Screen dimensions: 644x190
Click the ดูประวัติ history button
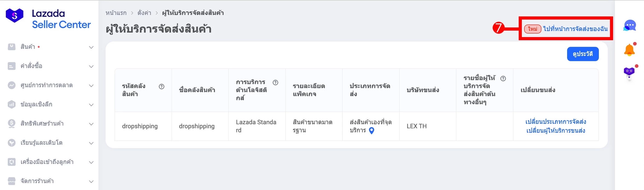(x=583, y=54)
